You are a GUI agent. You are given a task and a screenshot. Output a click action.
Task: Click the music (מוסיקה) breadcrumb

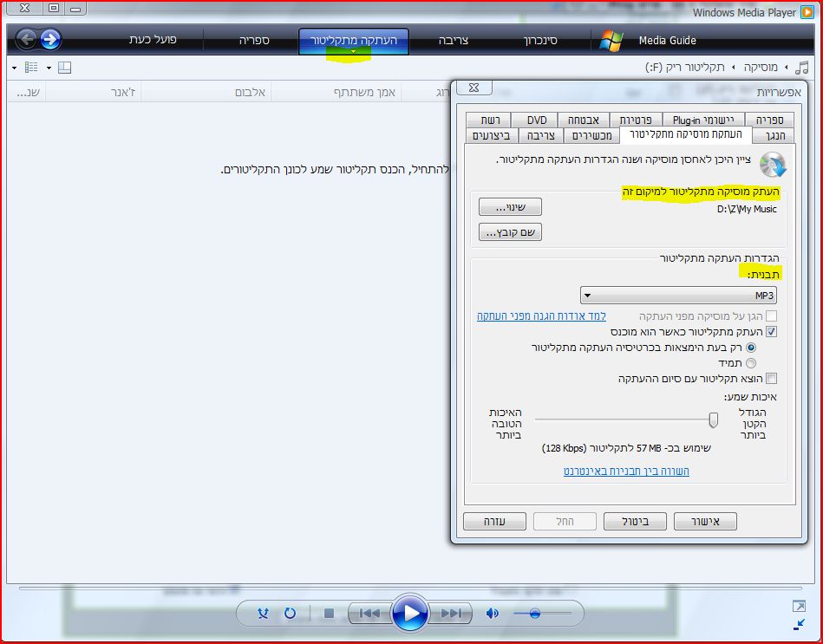point(761,67)
